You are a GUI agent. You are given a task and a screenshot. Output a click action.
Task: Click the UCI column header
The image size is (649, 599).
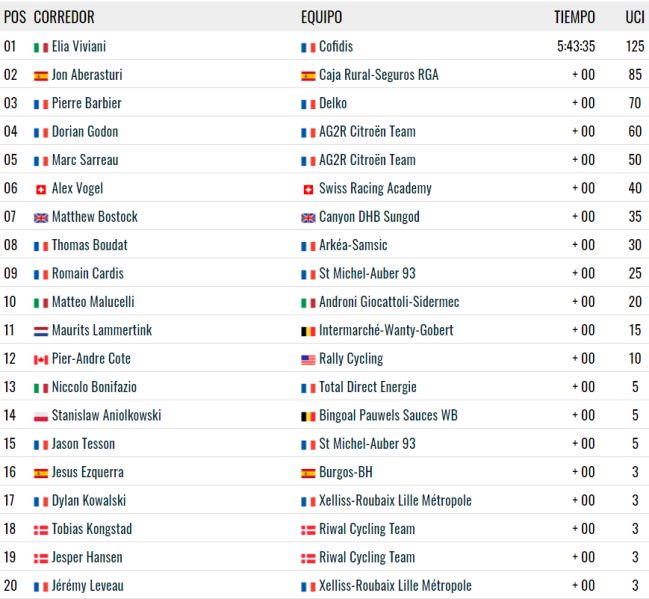point(635,17)
